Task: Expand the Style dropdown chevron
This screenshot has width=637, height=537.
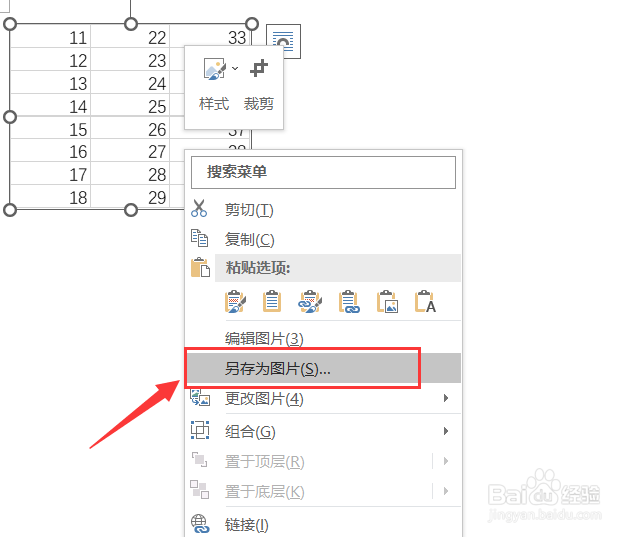Action: point(235,68)
